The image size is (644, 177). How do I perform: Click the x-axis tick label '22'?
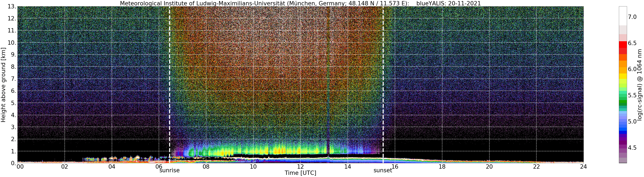[536, 167]
